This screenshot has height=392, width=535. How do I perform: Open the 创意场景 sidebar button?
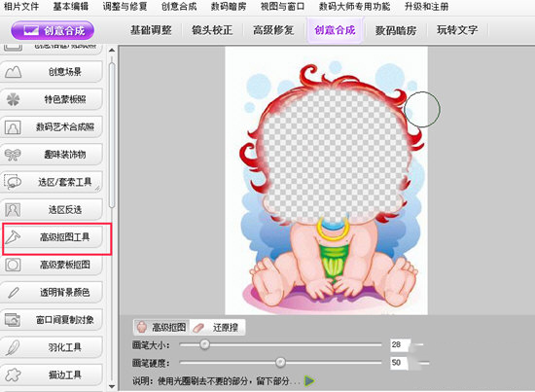pyautogui.click(x=52, y=72)
